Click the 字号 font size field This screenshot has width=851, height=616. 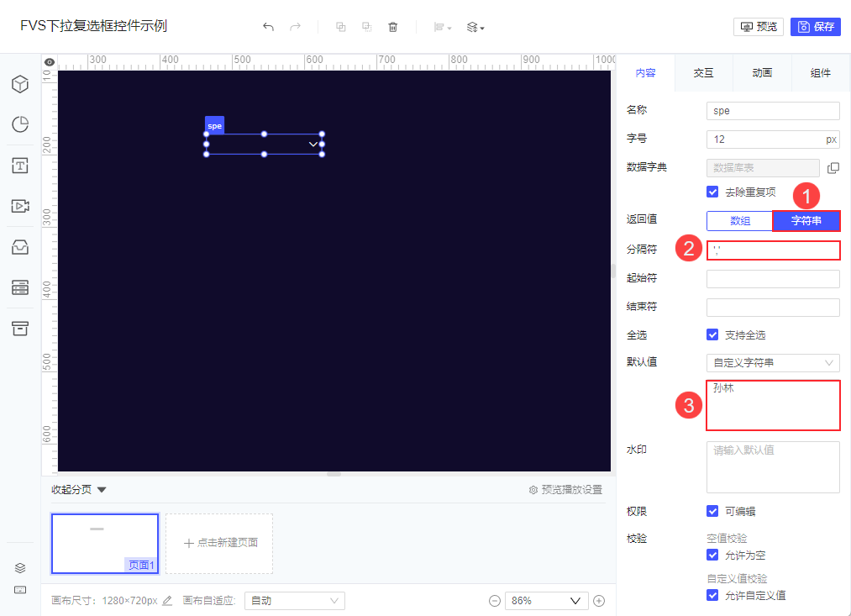773,140
